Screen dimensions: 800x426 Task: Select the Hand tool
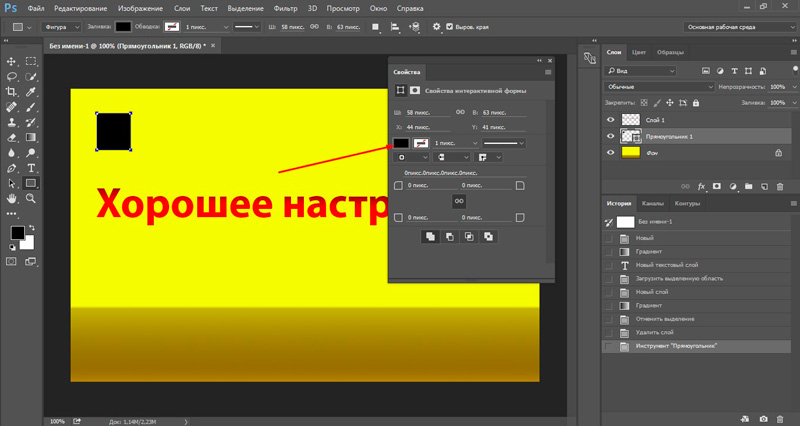12,199
